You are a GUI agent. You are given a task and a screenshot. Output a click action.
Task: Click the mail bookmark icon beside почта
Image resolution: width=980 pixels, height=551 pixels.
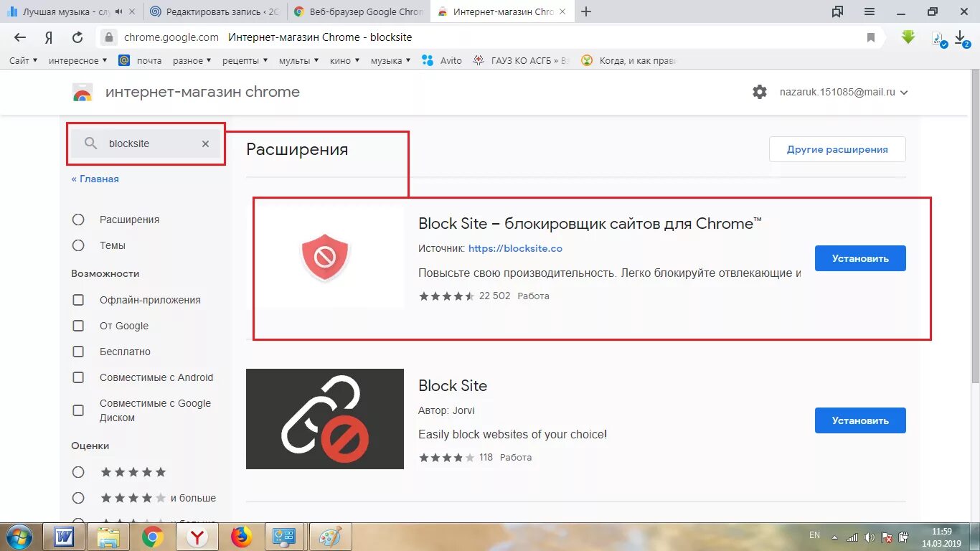(124, 60)
